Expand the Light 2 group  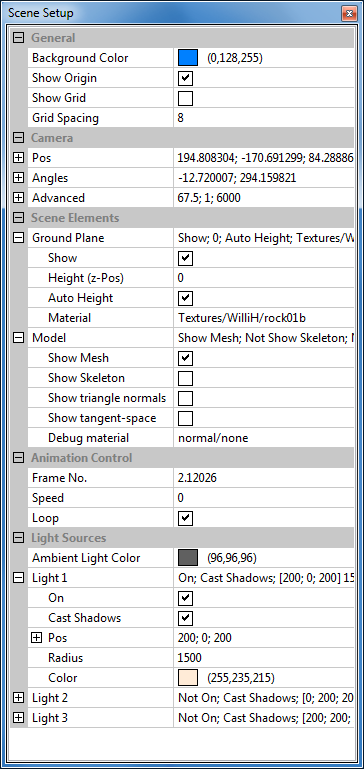pyautogui.click(x=18, y=697)
